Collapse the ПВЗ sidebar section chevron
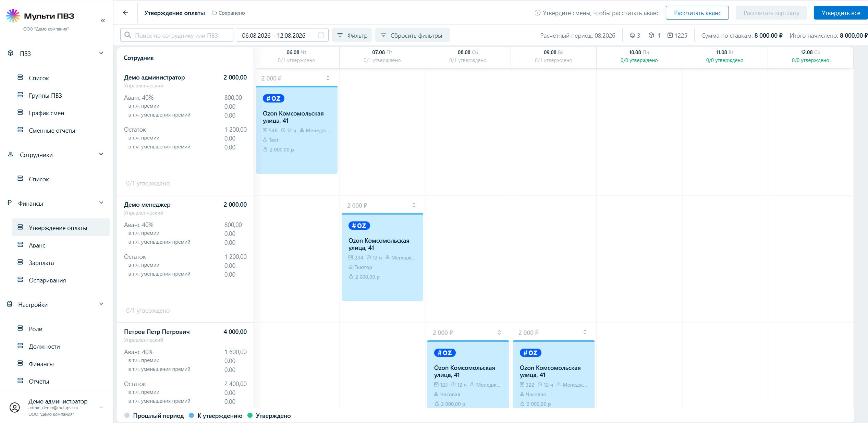The width and height of the screenshot is (868, 423). click(101, 53)
